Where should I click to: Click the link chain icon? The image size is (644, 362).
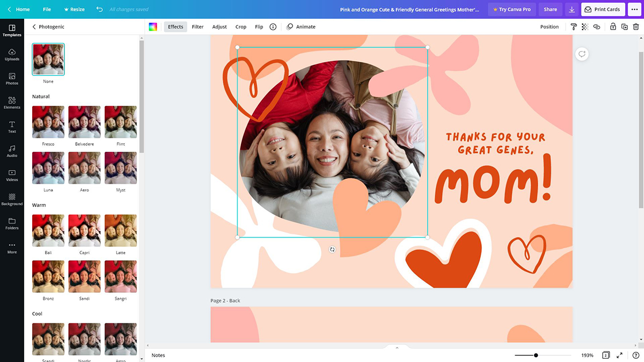pyautogui.click(x=596, y=27)
